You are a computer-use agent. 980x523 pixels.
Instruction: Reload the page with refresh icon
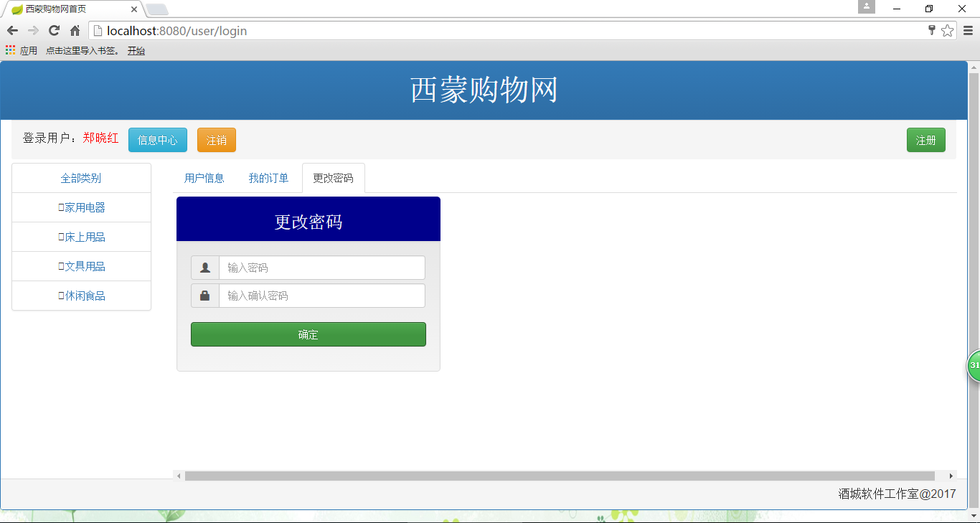pos(54,31)
